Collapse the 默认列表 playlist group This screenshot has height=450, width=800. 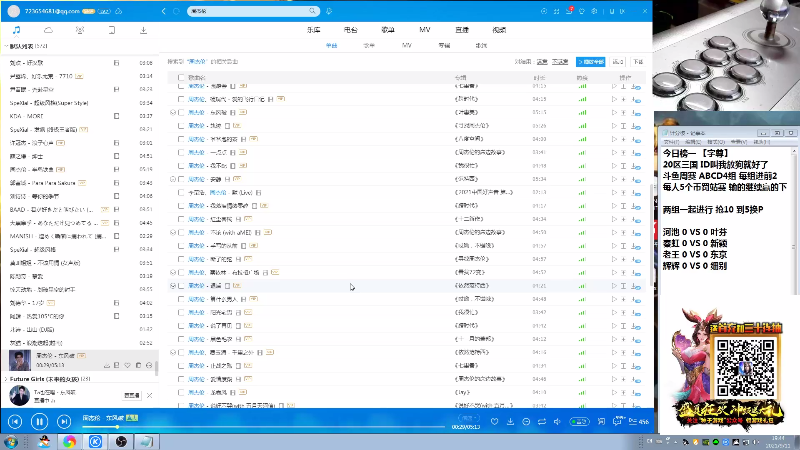[x=6, y=46]
